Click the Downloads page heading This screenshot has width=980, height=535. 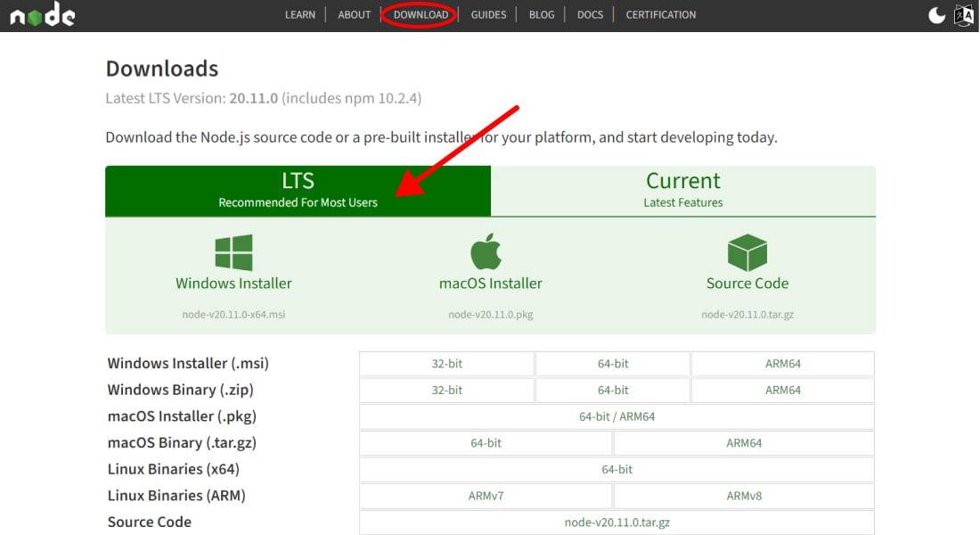pyautogui.click(x=162, y=68)
